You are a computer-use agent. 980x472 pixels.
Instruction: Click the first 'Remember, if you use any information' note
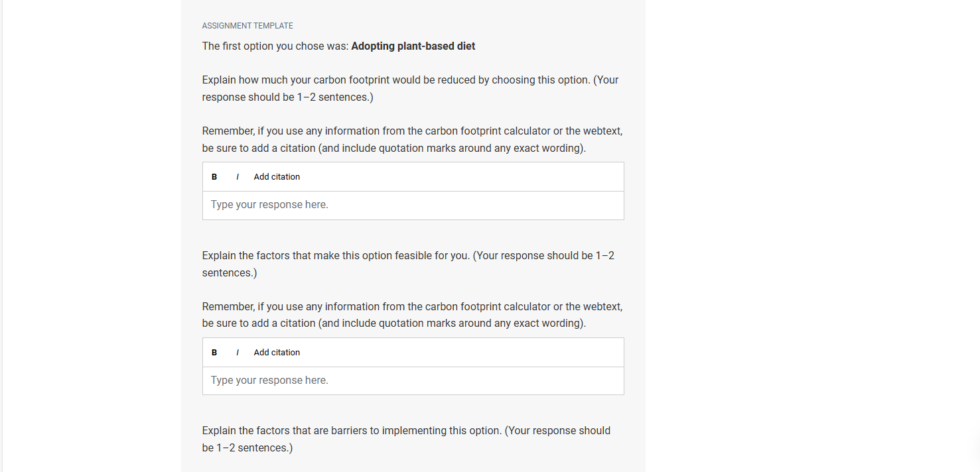coord(412,139)
